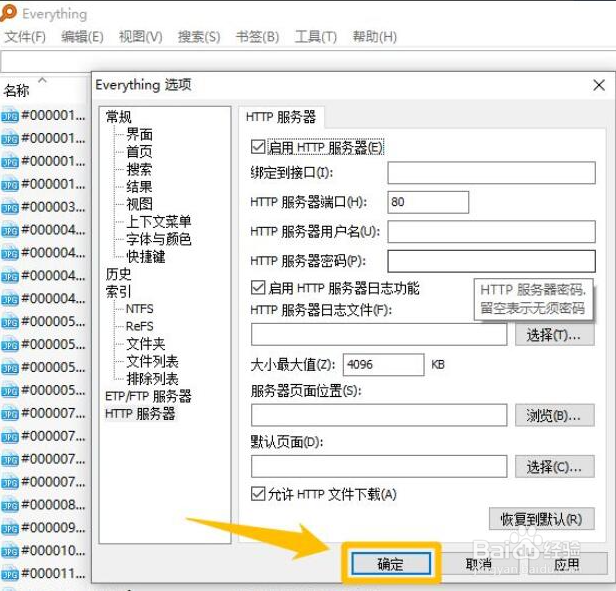
Task: Select 文件夹 in the options tree
Action: tap(146, 343)
